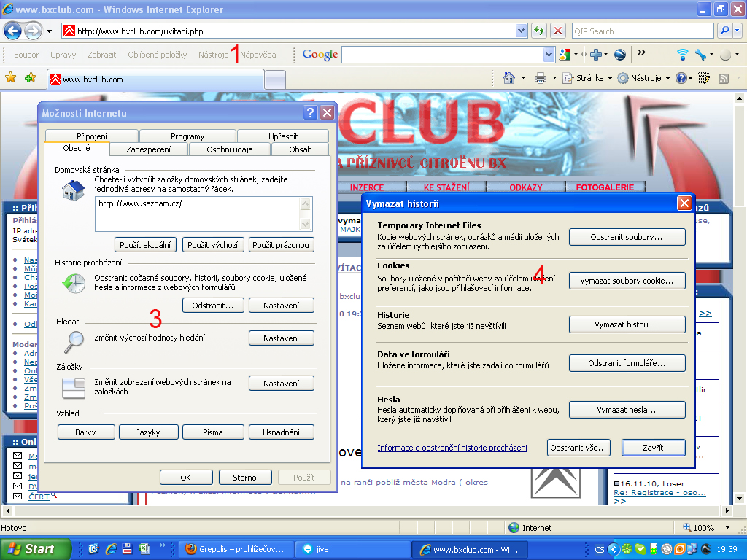The image size is (747, 560).
Task: Open dropdown arrow next to Print icon
Action: (554, 78)
